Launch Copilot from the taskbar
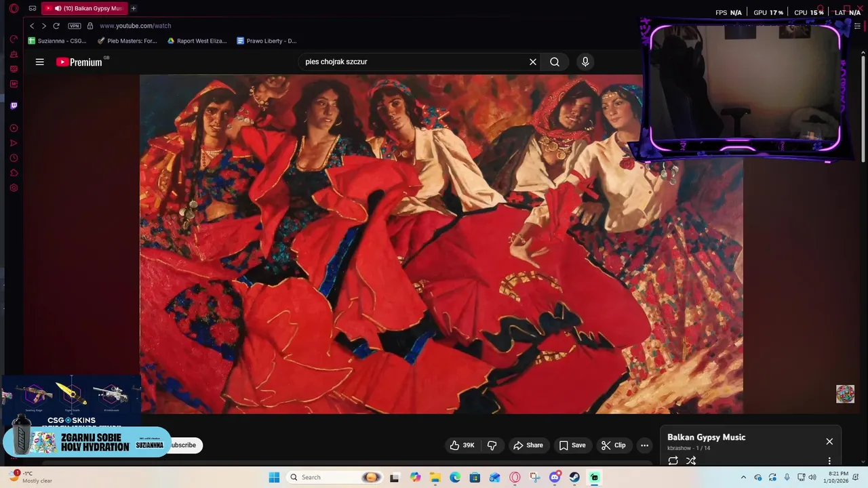The image size is (868, 488). pos(415,477)
